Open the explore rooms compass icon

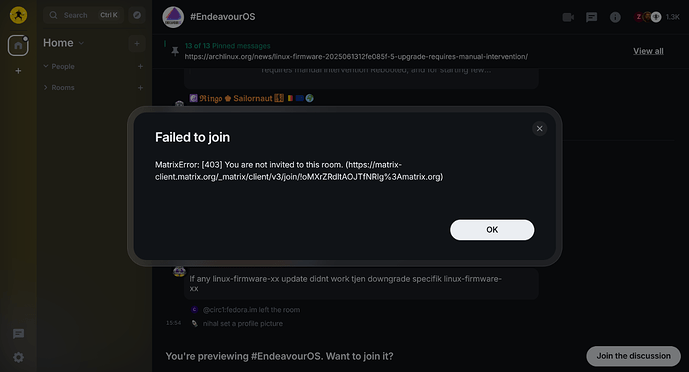[137, 15]
